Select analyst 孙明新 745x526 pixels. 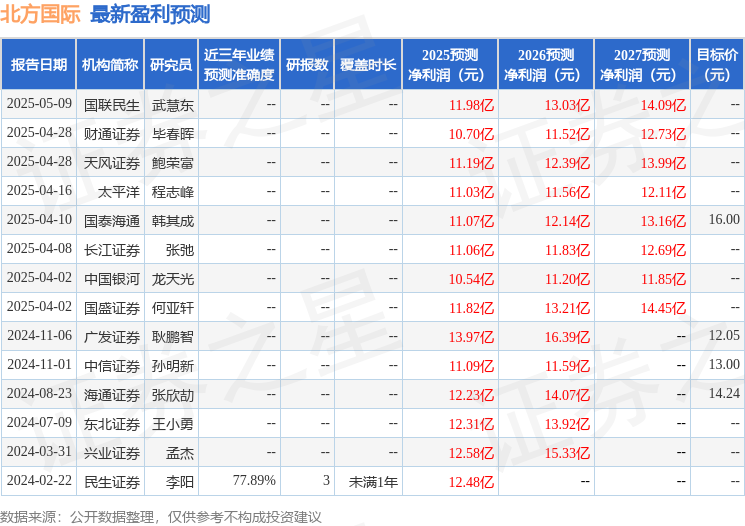(x=173, y=366)
